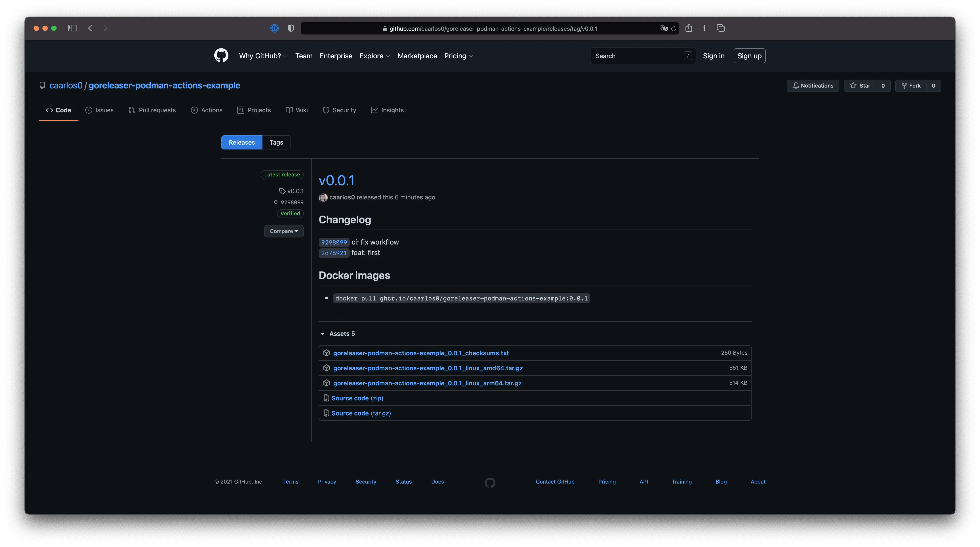Click the GitHub logo in the footer
Image resolution: width=980 pixels, height=547 pixels.
[490, 483]
